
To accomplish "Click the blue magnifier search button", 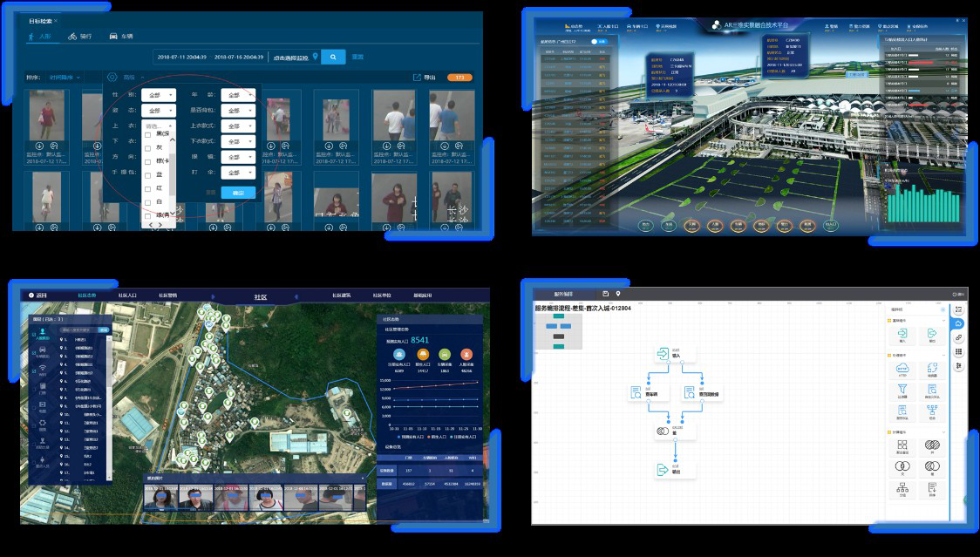I will pos(333,57).
